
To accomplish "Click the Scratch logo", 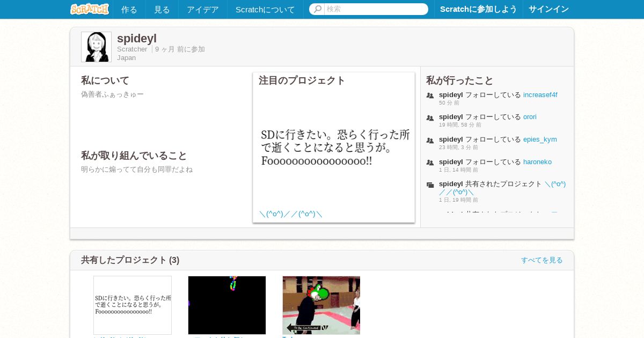I will [x=90, y=9].
